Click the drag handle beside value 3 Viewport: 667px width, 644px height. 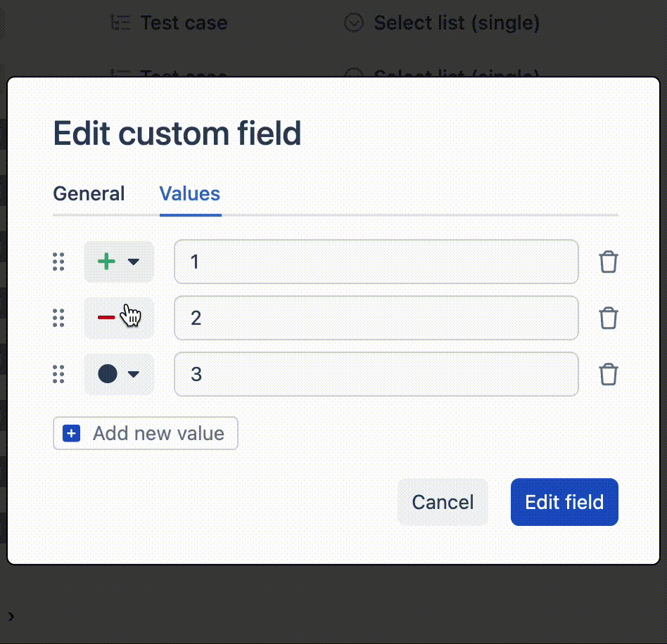[58, 374]
